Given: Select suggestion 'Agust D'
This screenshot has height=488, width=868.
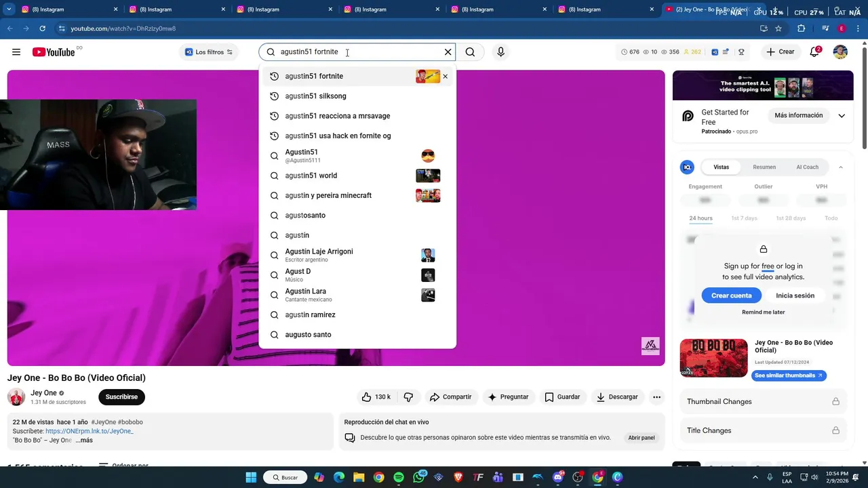Looking at the screenshot, I should click(357, 275).
